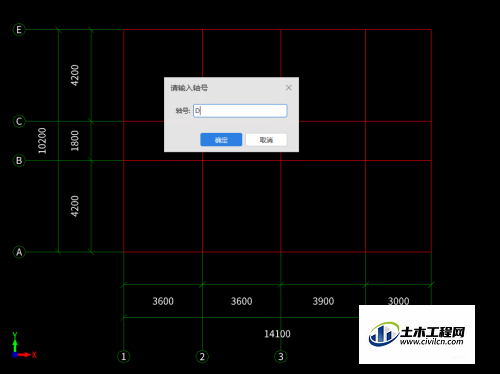
Task: Cancel the axis number dialog with 取消
Action: pyautogui.click(x=266, y=140)
